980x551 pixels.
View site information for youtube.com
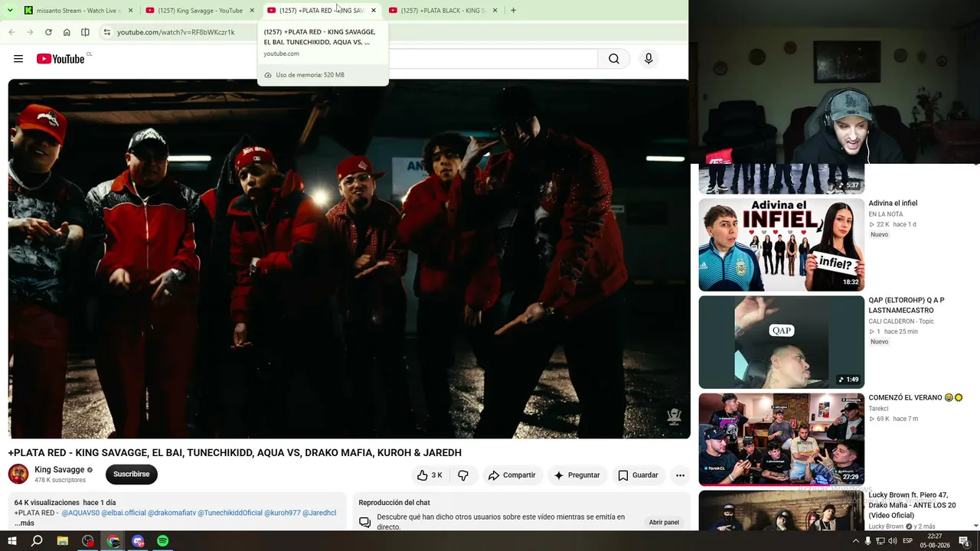[x=107, y=32]
